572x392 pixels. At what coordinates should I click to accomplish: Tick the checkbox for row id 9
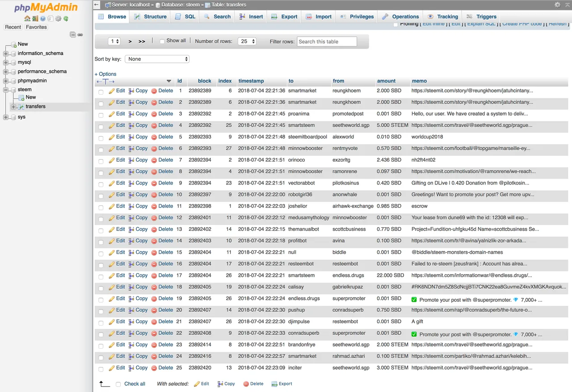click(101, 184)
